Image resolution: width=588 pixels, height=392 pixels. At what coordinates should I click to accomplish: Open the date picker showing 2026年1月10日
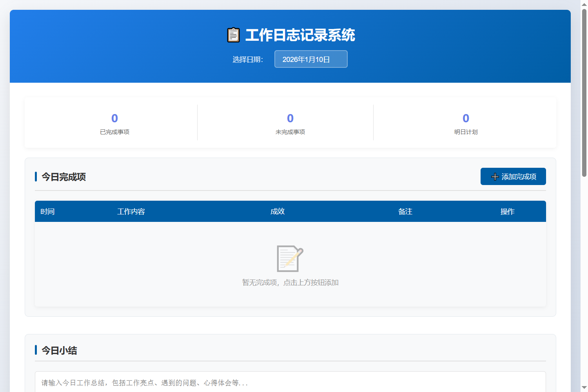point(310,59)
